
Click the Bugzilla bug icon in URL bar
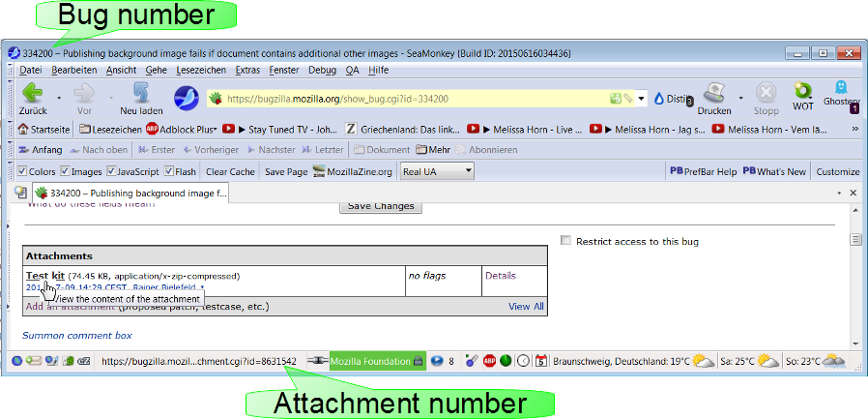[x=217, y=100]
